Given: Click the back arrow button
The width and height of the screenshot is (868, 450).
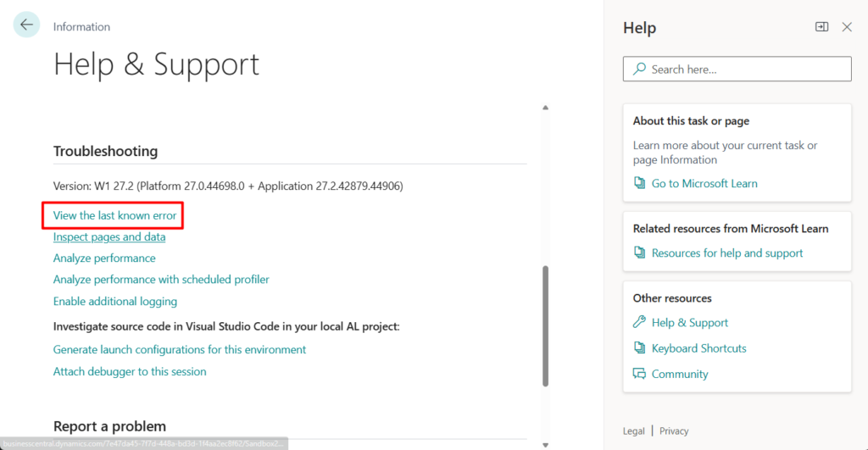Looking at the screenshot, I should pyautogui.click(x=26, y=25).
